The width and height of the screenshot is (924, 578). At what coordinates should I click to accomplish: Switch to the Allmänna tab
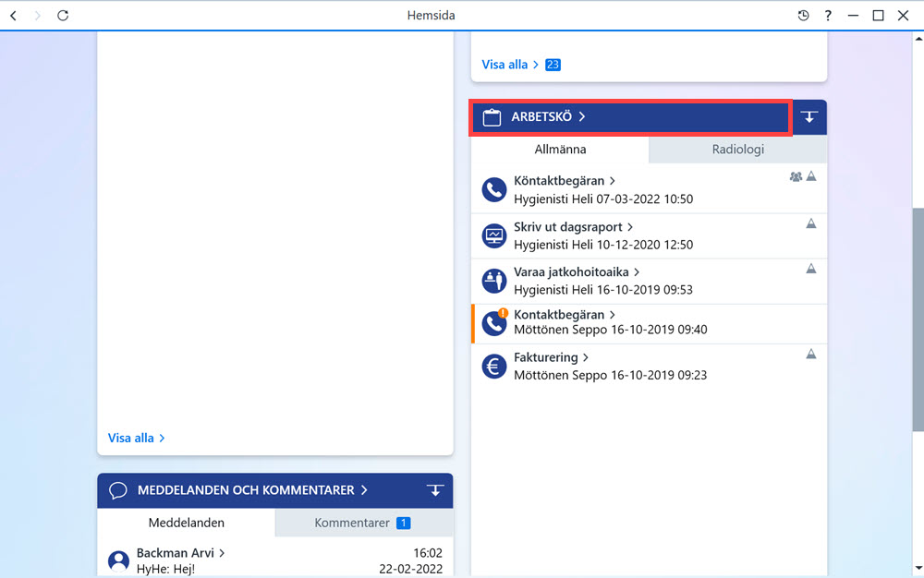pos(560,150)
